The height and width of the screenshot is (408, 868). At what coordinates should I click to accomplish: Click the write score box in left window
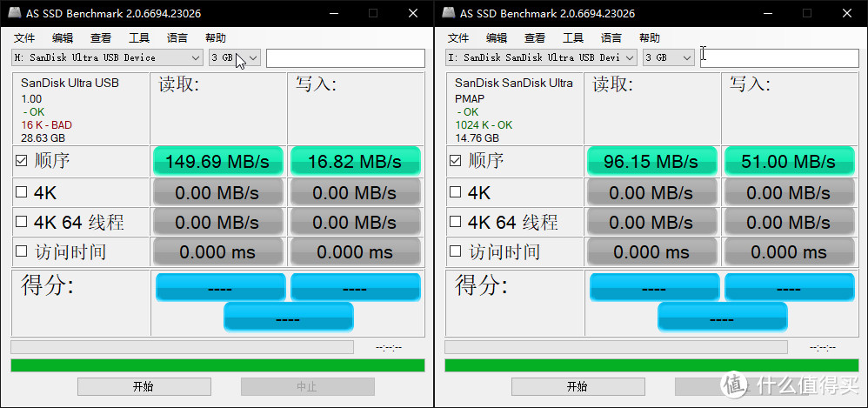click(x=356, y=287)
